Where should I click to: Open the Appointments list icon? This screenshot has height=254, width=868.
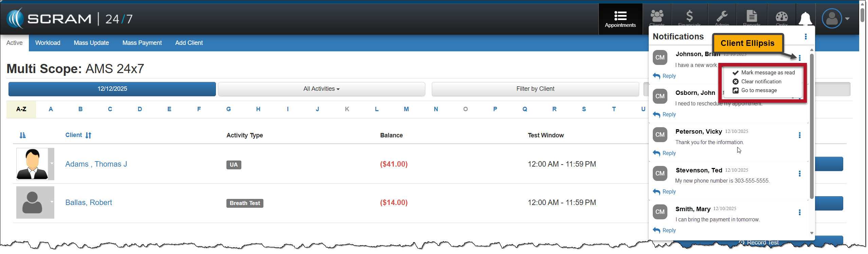click(620, 16)
